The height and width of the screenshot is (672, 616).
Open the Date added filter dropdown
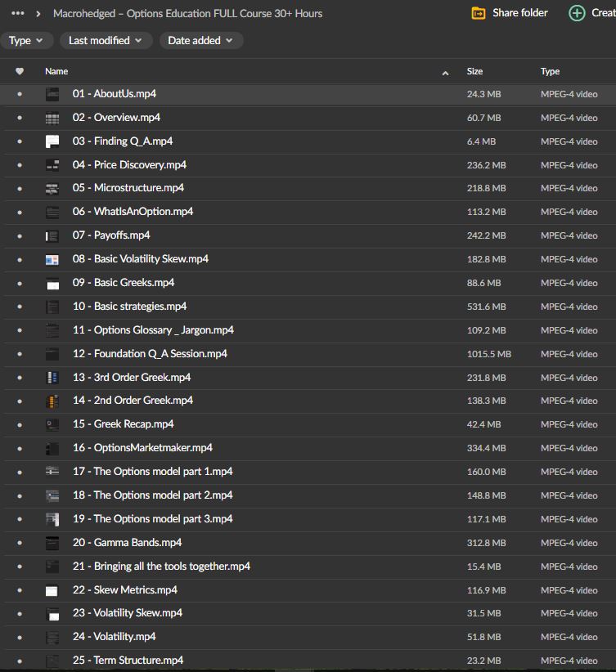[200, 41]
